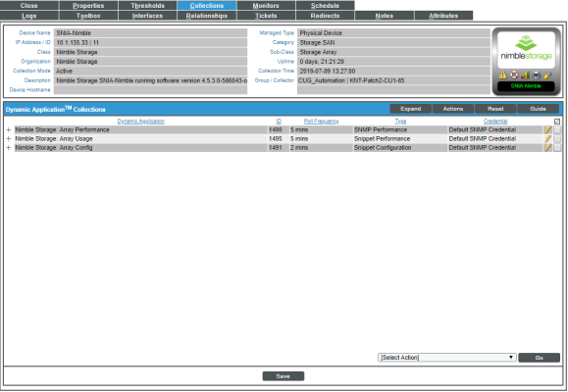Image resolution: width=568 pixels, height=392 pixels.
Task: Switch to the Thresholds tab
Action: (x=147, y=6)
